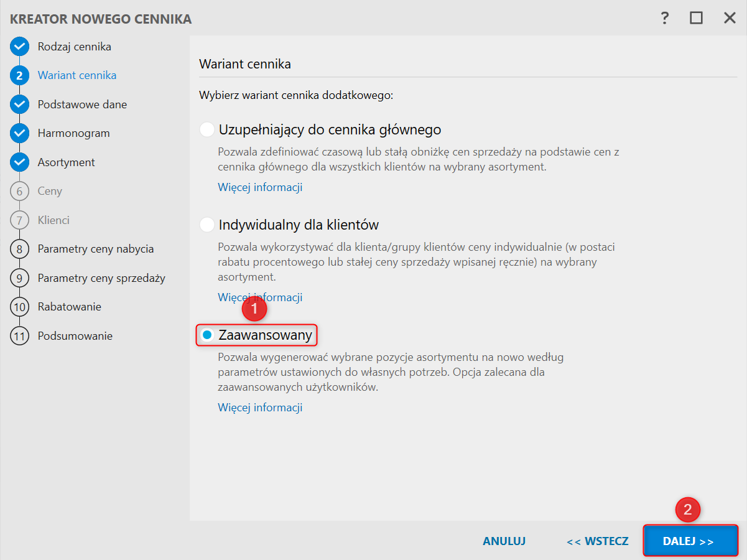Viewport: 747px width, 560px height.
Task: Click checkmark icon beside Asortyment
Action: [20, 162]
